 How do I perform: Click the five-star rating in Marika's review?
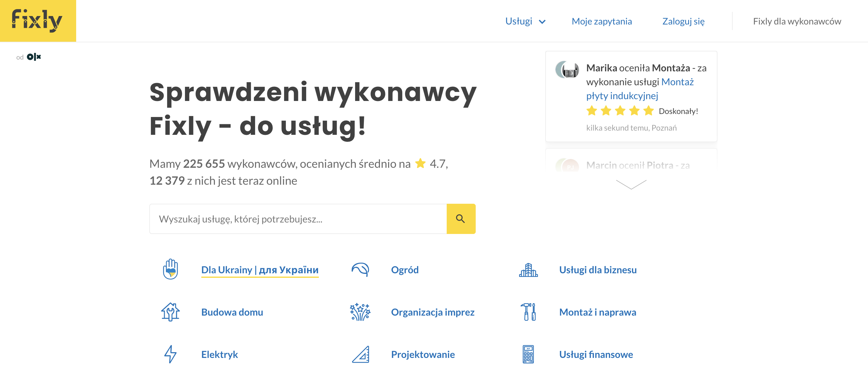[x=620, y=111]
